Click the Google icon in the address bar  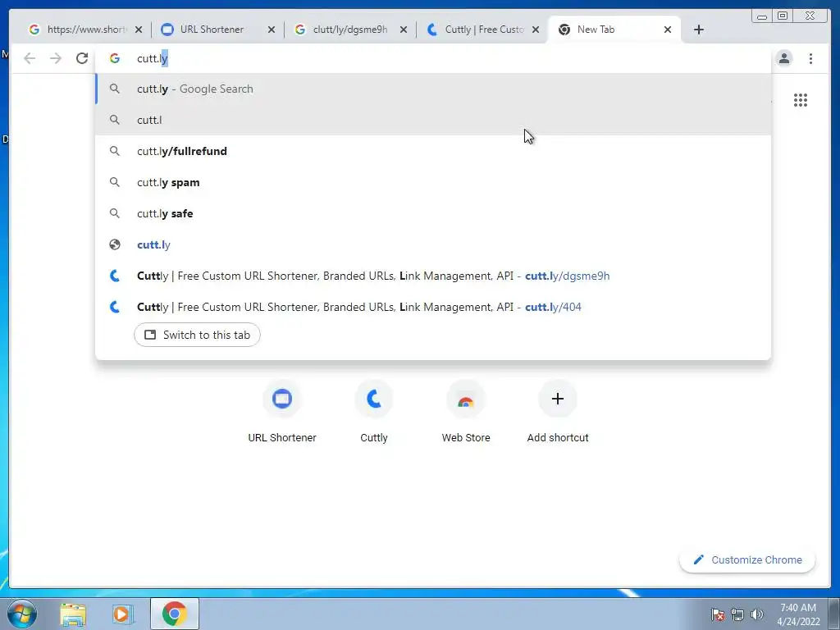coord(115,58)
